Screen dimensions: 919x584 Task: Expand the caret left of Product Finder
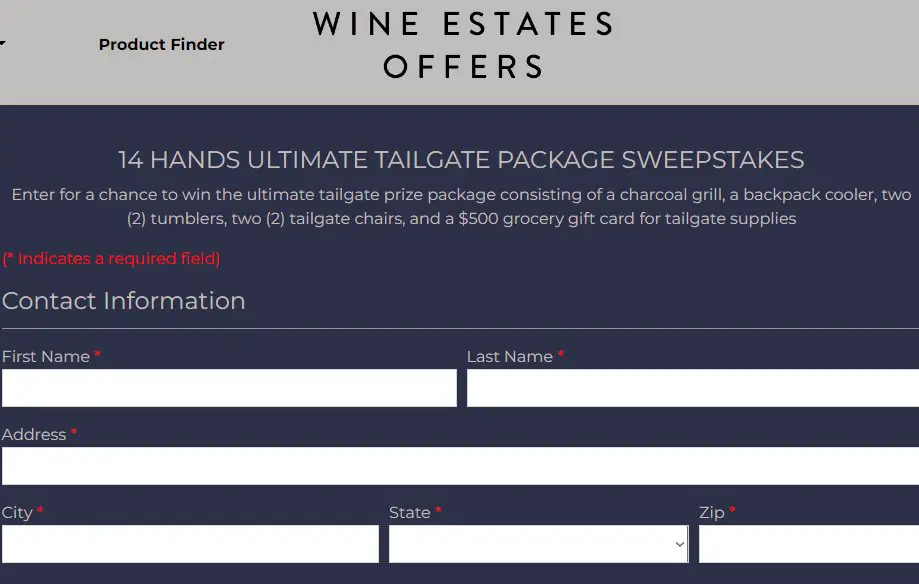click(x=3, y=44)
